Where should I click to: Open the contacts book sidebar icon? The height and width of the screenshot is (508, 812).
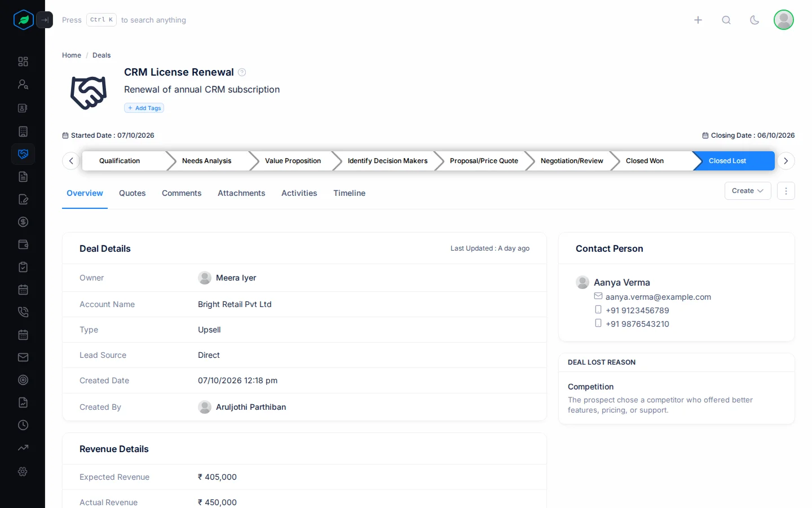point(23,108)
